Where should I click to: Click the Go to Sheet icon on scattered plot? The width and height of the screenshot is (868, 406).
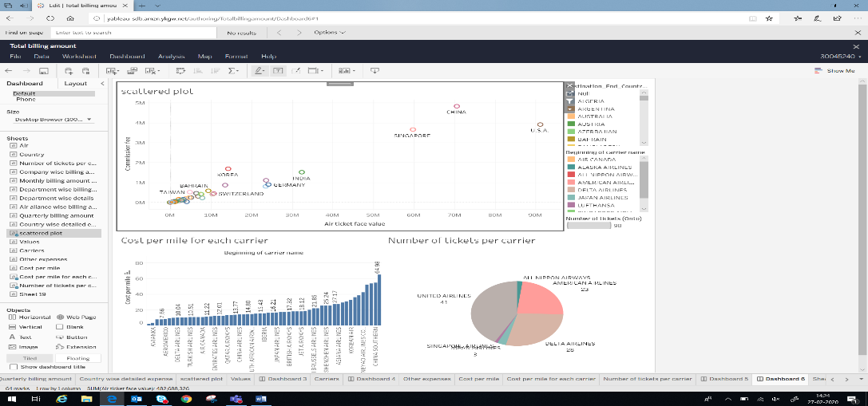click(x=569, y=93)
